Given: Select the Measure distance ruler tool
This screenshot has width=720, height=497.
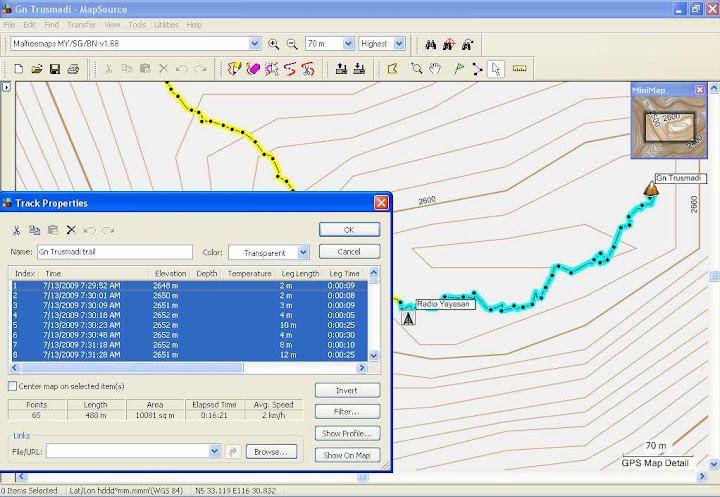Looking at the screenshot, I should (519, 69).
